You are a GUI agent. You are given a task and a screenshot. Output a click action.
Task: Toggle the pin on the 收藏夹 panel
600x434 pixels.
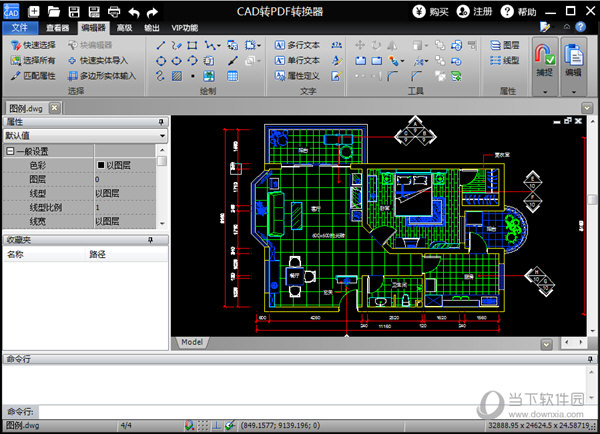(150, 240)
